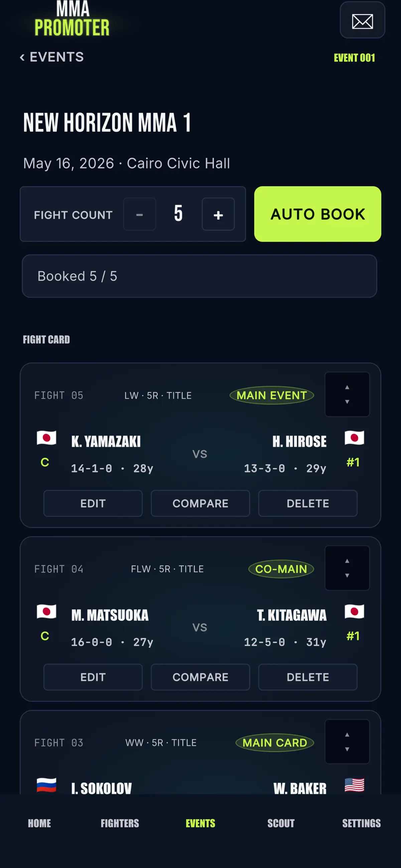Viewport: 401px width, 868px height.
Task: Tap K. Yamazaki's Japan flag icon
Action: (46, 438)
